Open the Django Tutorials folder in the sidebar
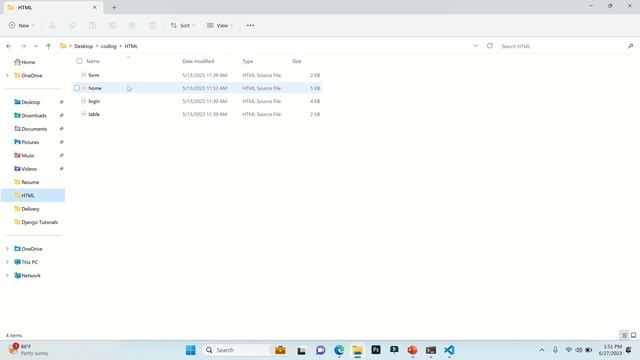The height and width of the screenshot is (360, 640). tap(36, 222)
